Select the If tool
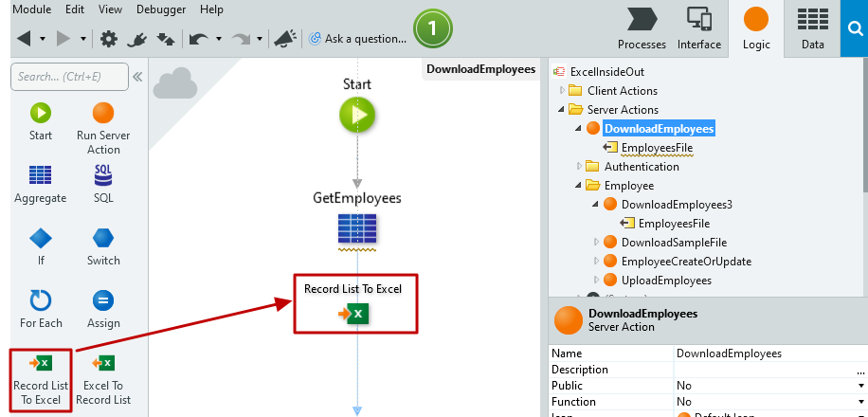Screen dimensions: 868x417 pyautogui.click(x=41, y=247)
